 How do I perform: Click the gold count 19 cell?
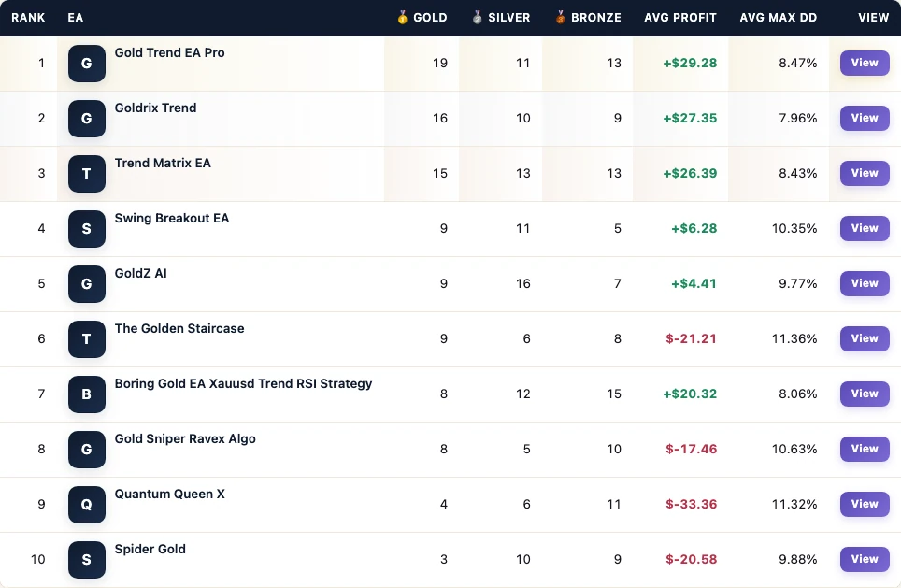coord(440,64)
